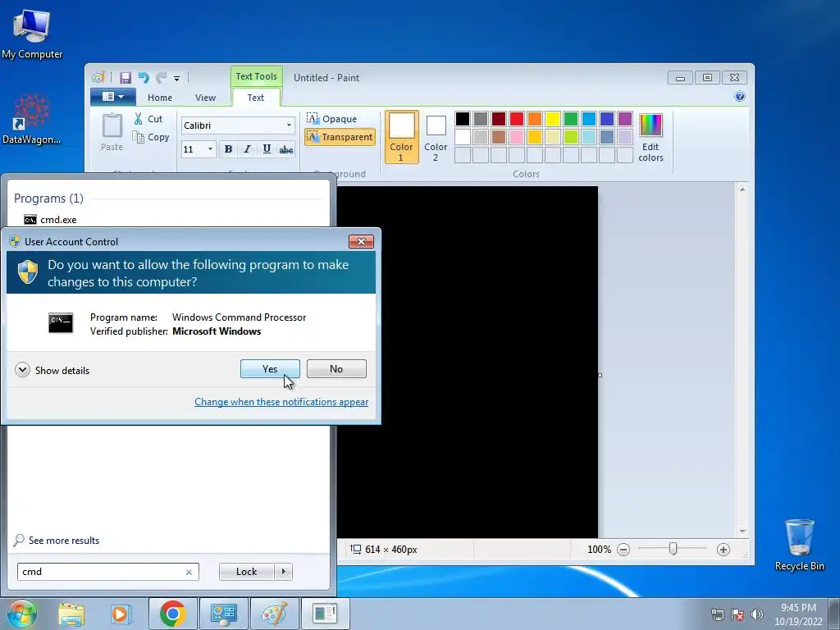Click See more results in Start menu

(57, 540)
